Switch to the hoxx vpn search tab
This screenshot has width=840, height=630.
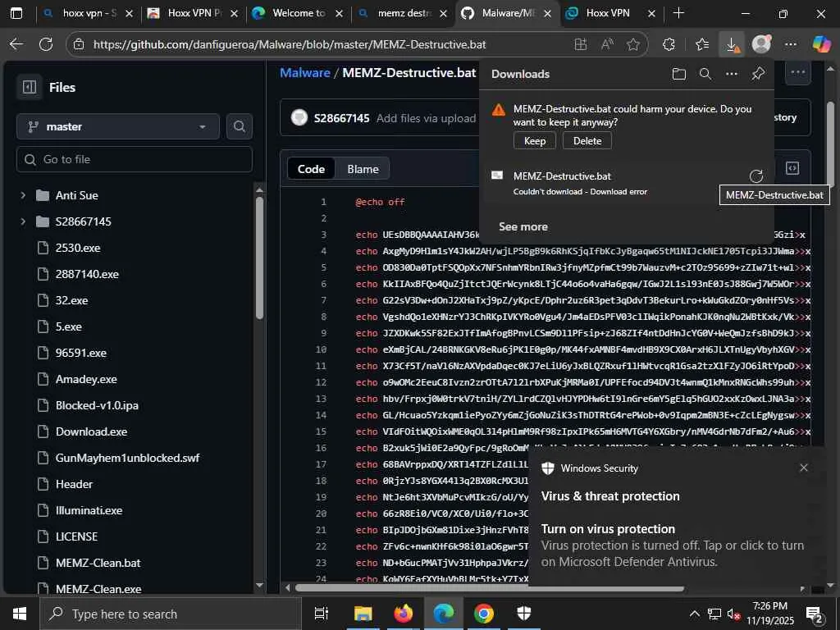(88, 13)
